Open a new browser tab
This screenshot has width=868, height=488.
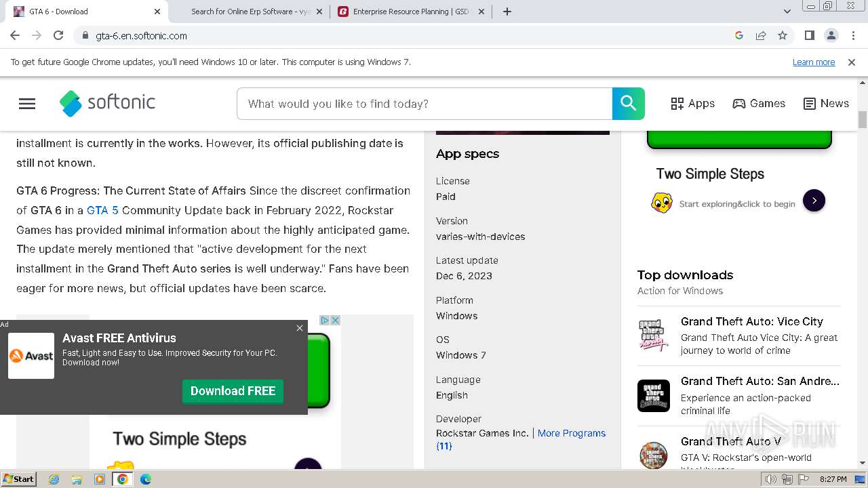point(507,12)
